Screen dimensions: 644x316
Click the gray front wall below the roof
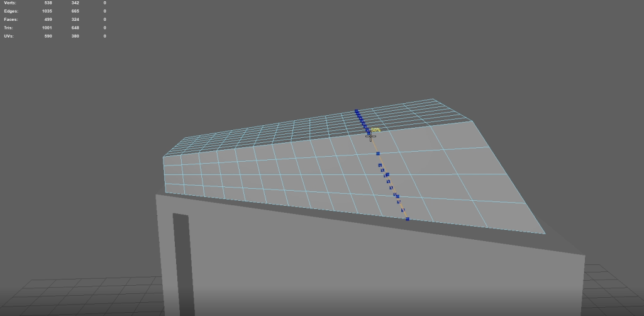[377, 264]
